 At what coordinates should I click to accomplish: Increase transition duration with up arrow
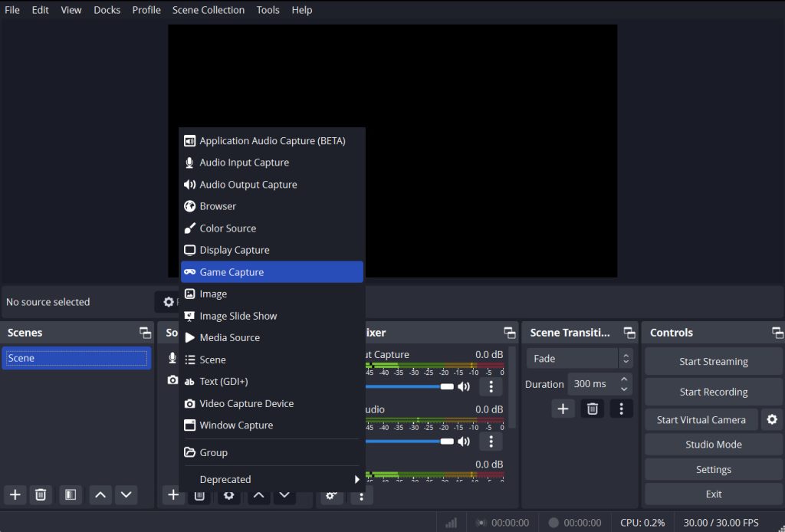pos(624,379)
